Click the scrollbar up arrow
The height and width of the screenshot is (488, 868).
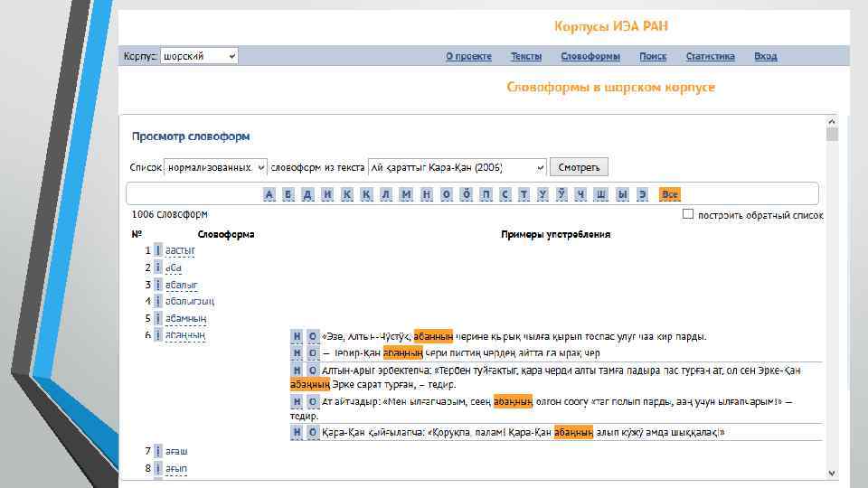click(x=832, y=121)
